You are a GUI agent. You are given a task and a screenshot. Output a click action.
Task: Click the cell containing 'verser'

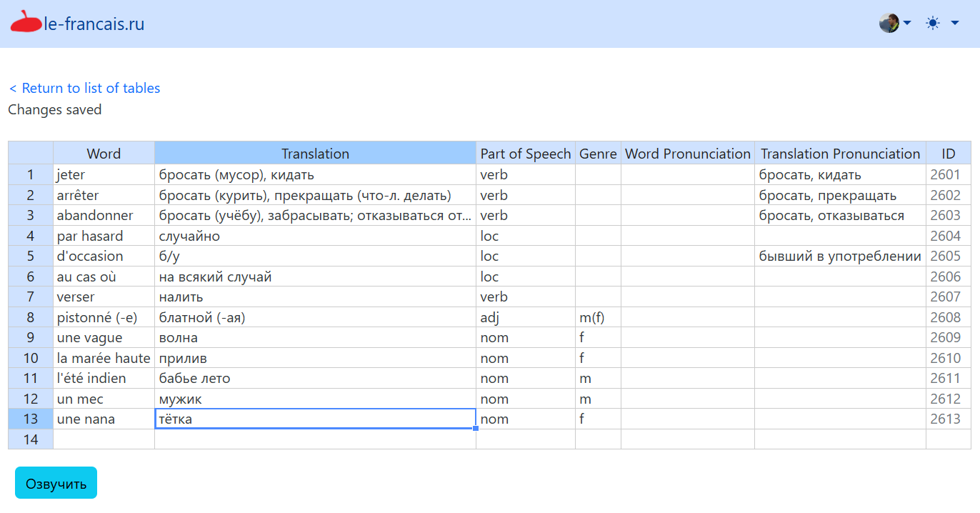tap(104, 297)
